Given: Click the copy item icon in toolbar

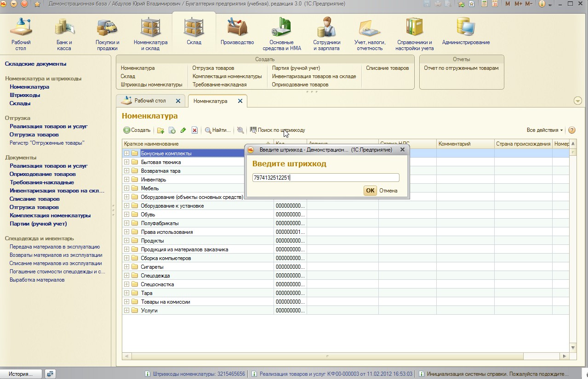Looking at the screenshot, I should (x=172, y=130).
